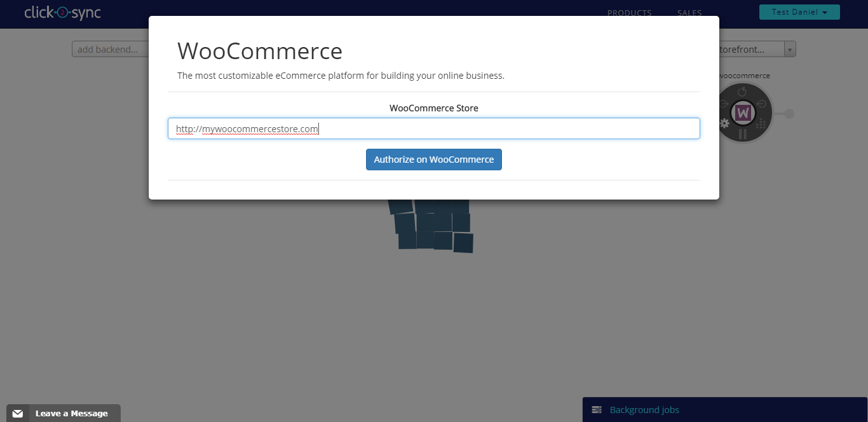868x422 pixels.
Task: Pause the woocommerce connection
Action: coord(742,134)
